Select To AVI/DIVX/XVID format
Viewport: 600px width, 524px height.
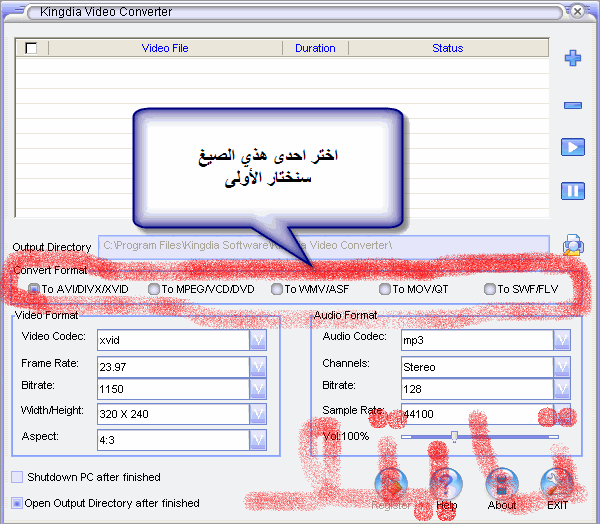(x=34, y=289)
